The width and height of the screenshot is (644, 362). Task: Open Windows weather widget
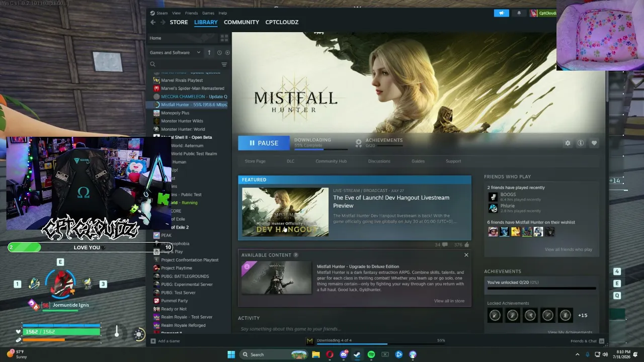coord(16,354)
